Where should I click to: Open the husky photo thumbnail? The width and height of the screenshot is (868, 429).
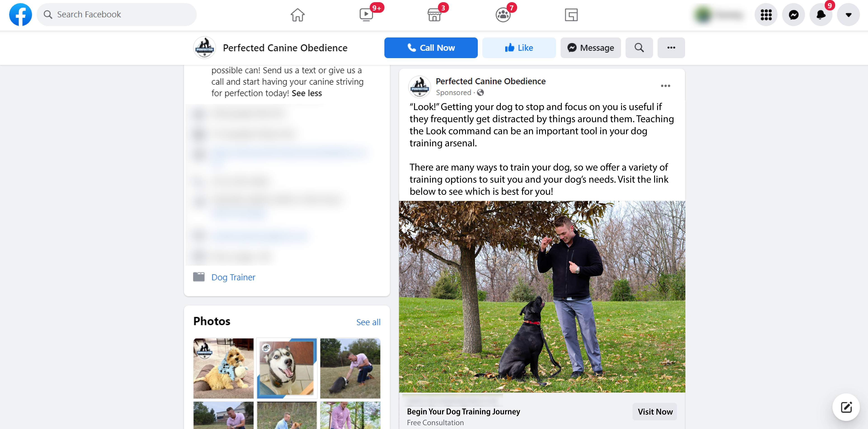tap(287, 368)
